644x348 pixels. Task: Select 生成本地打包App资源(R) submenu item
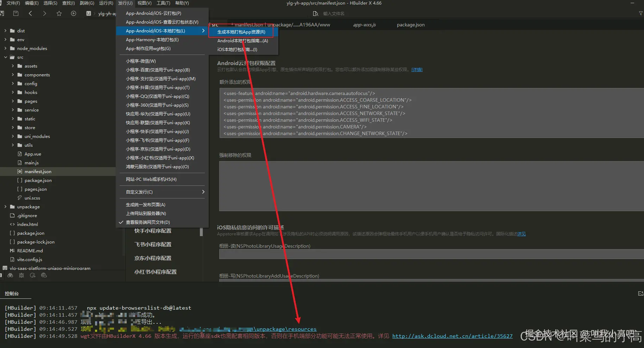coord(241,32)
